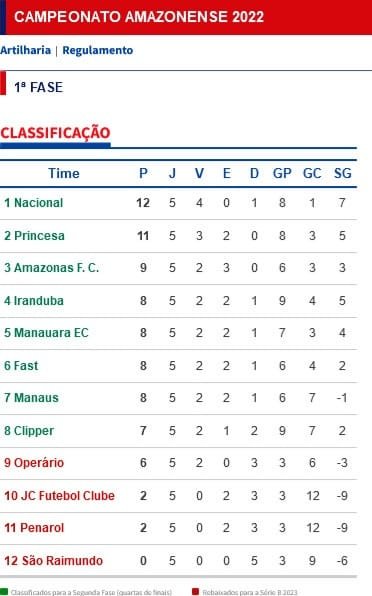Viewport: 372px width, 596px height.
Task: Click Fast team name
Action: pyautogui.click(x=26, y=366)
